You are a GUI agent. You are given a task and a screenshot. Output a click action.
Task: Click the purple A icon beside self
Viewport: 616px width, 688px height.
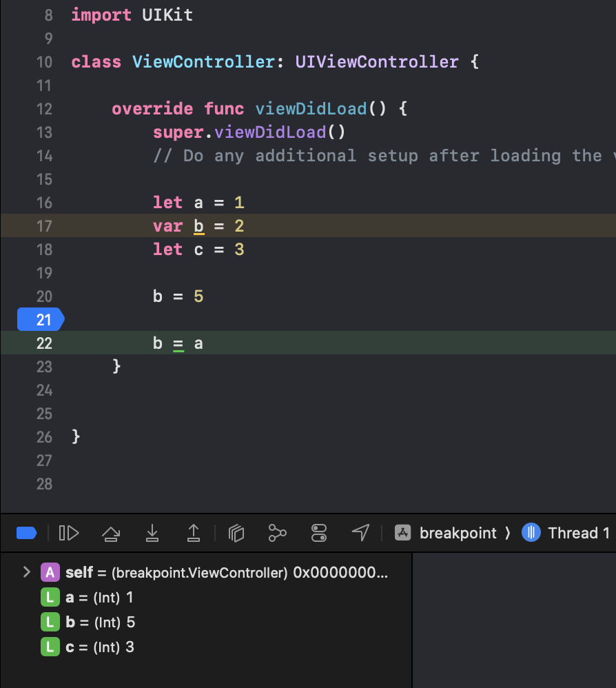(48, 571)
